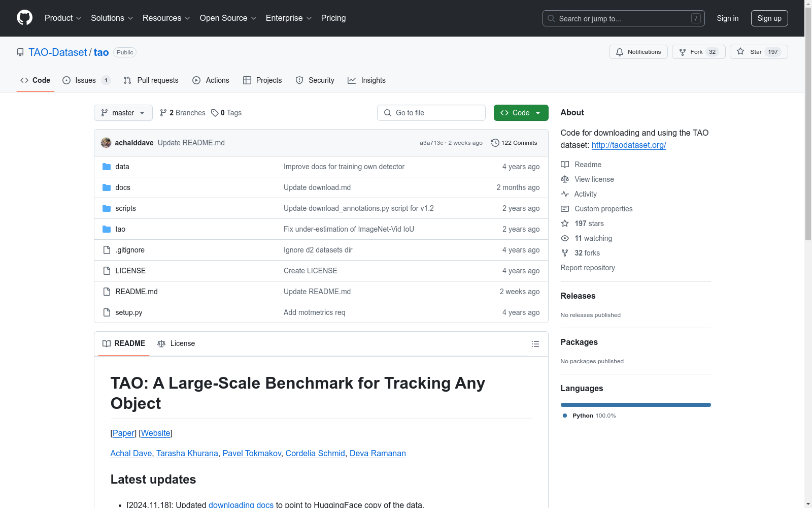Screen dimensions: 812x508
Task: Fork the repository using the Fork button
Action: pyautogui.click(x=699, y=52)
